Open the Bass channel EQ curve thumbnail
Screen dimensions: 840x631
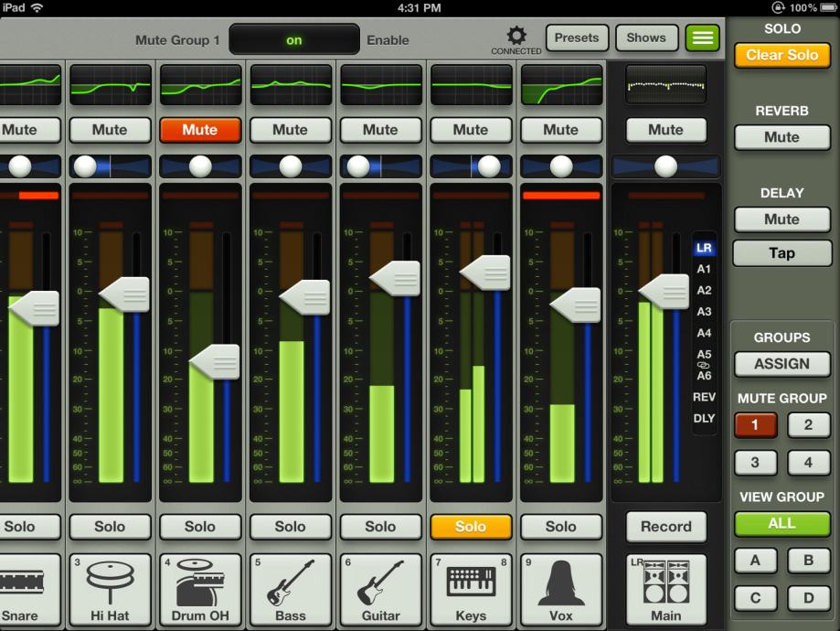coord(291,85)
